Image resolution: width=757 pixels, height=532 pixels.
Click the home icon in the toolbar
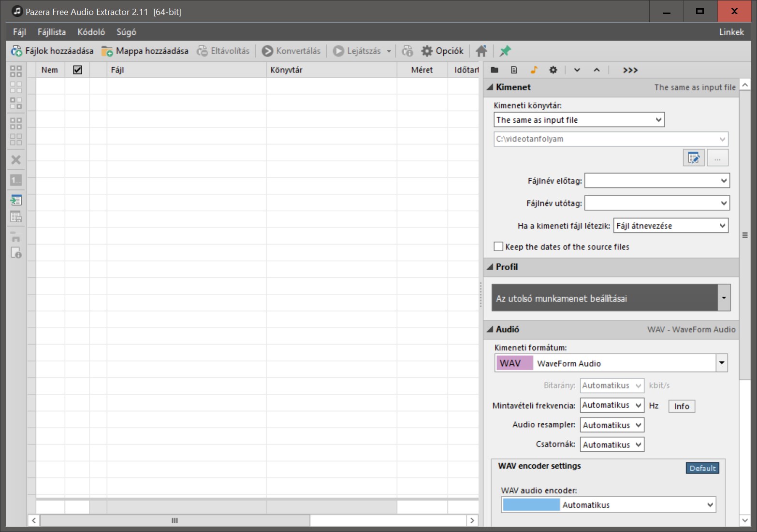[x=481, y=51]
